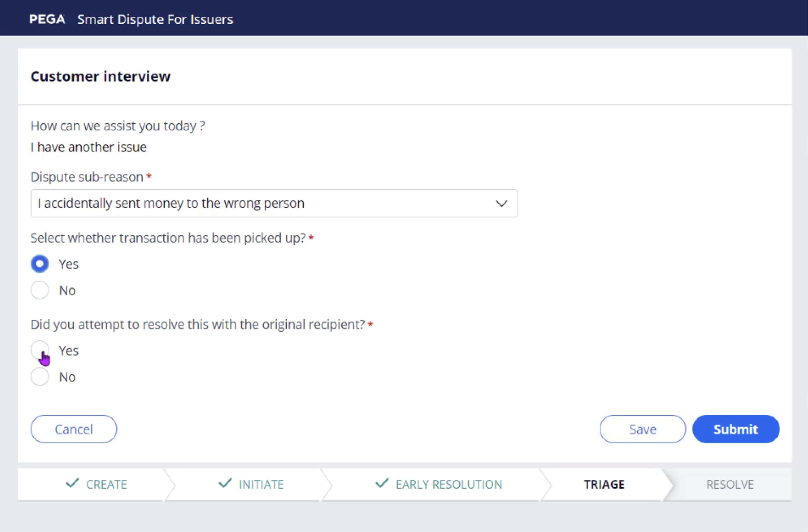Cancel the customer interview form
This screenshot has height=532, width=808.
pos(74,429)
